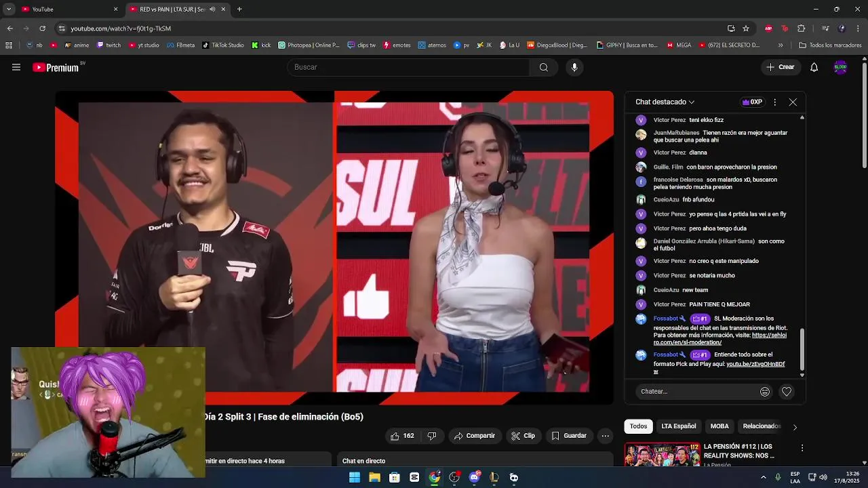
Task: Open the TikTok Studio bookmark
Action: (223, 45)
